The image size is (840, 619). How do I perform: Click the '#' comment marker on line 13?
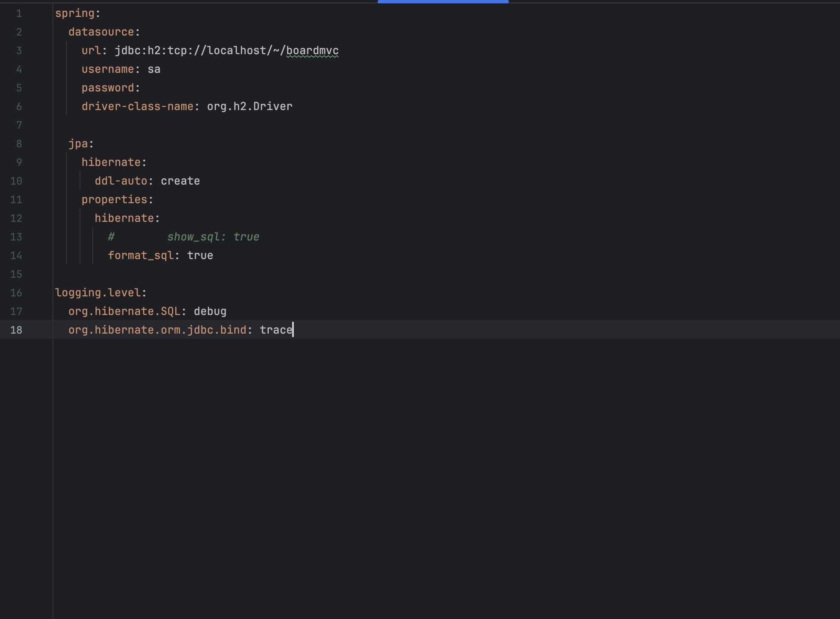[x=111, y=237]
